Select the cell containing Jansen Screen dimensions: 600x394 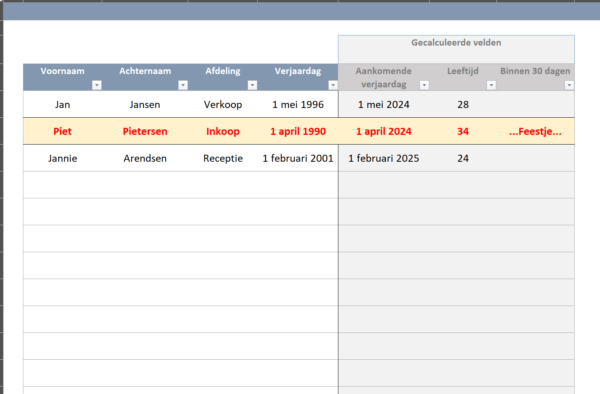[145, 104]
